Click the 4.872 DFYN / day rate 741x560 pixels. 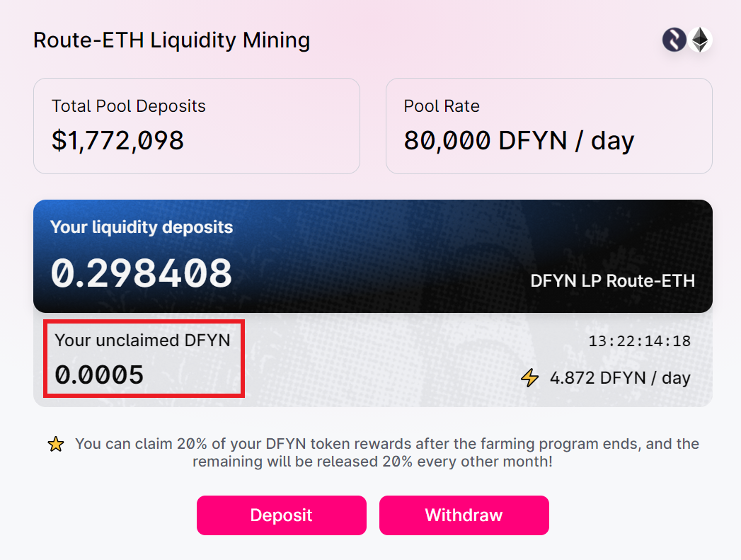(x=620, y=378)
